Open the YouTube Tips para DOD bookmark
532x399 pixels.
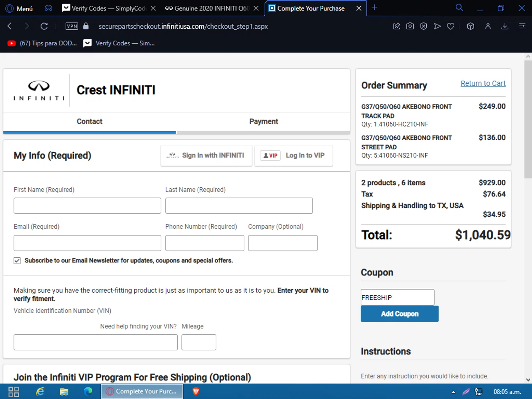(x=42, y=43)
